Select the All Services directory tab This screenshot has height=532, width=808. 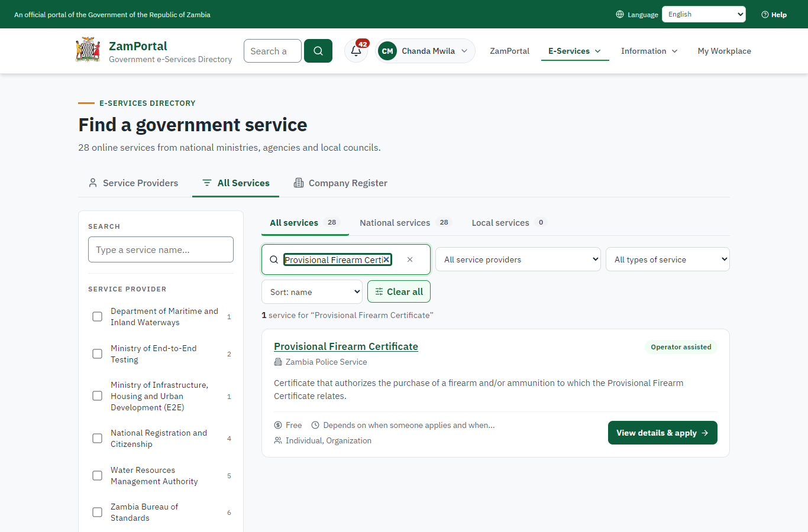click(236, 183)
